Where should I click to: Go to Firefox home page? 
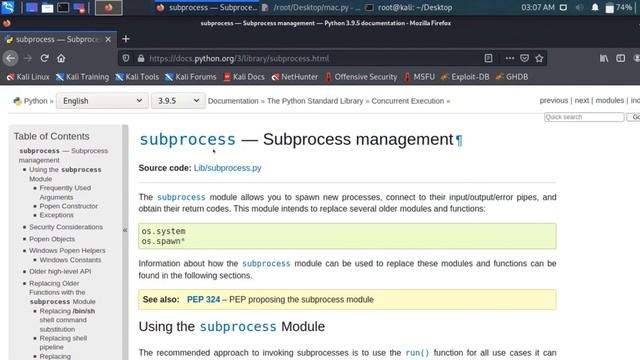61,58
